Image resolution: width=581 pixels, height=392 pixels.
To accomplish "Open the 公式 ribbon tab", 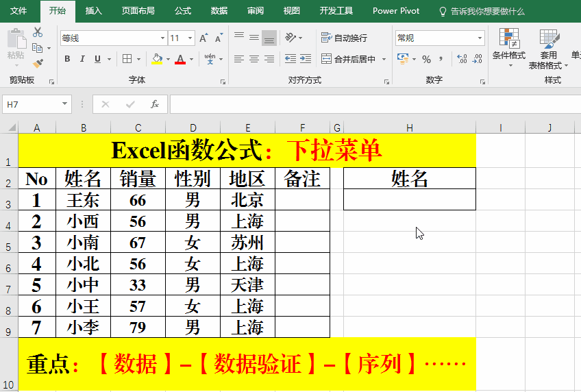I will (183, 11).
